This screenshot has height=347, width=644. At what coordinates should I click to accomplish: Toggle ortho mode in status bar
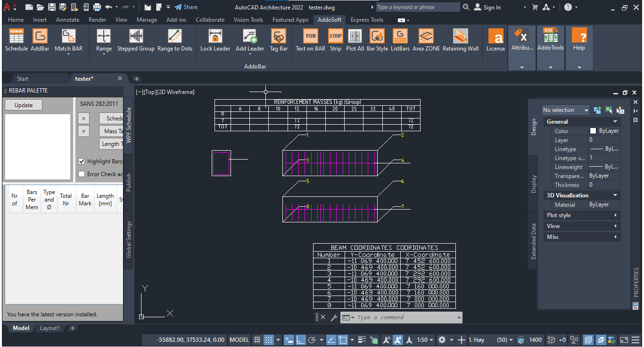pyautogui.click(x=300, y=339)
